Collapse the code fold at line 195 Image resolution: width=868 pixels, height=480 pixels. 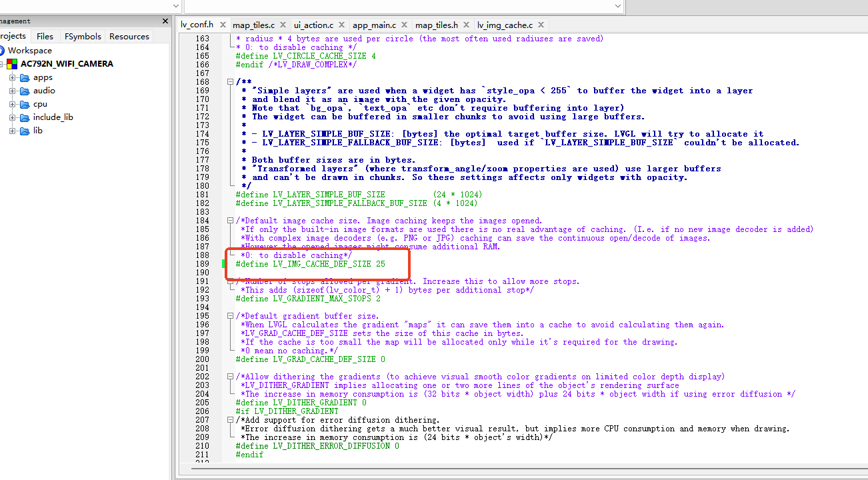coord(230,316)
